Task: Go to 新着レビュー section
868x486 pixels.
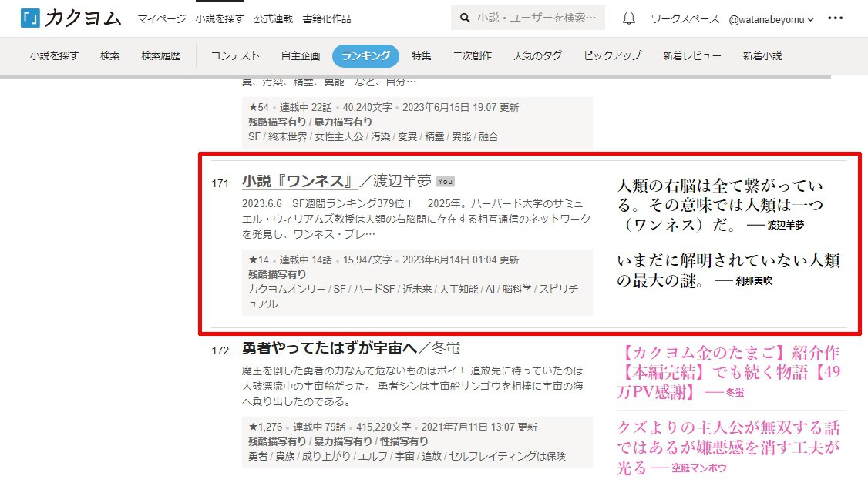Action: pos(691,55)
